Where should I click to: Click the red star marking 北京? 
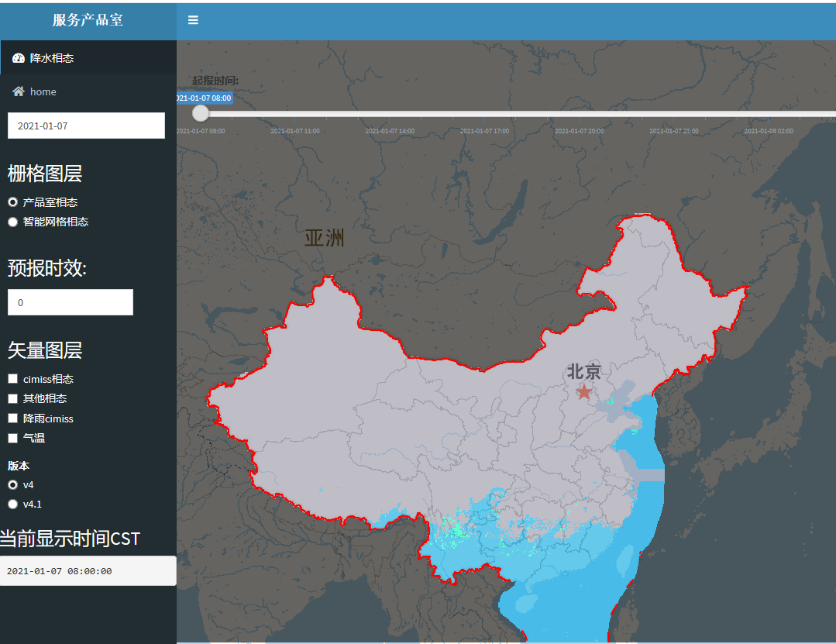click(584, 392)
